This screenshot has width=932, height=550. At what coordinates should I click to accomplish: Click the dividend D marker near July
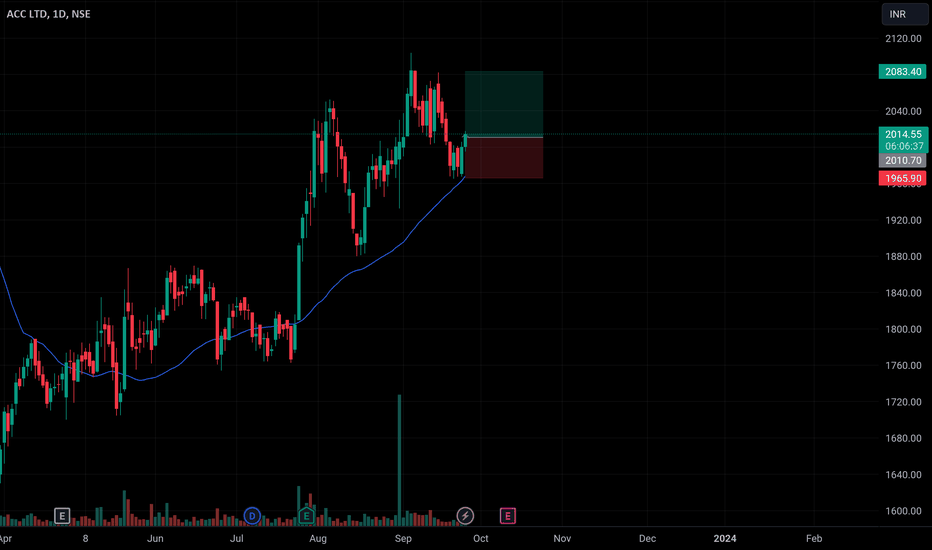[252, 516]
